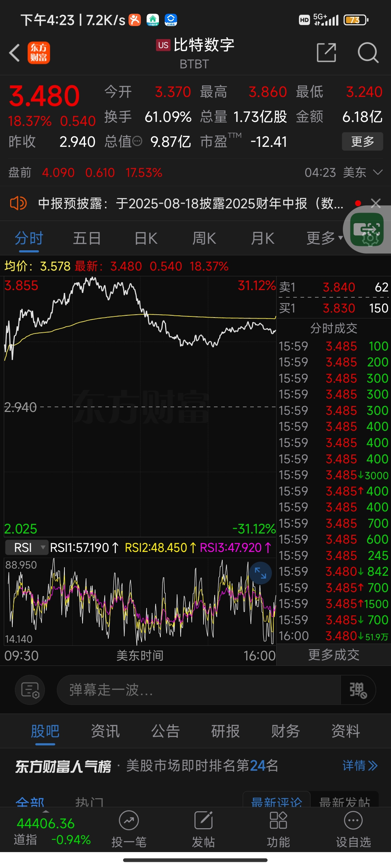Tap the 卖1 3.840 quote row
This screenshot has height=868, width=391.
333,287
